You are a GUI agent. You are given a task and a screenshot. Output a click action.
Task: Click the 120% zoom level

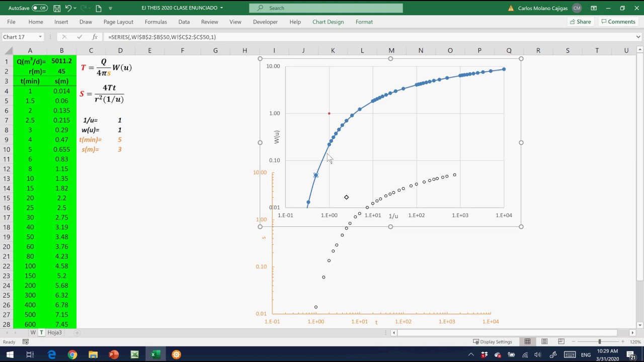tap(634, 342)
